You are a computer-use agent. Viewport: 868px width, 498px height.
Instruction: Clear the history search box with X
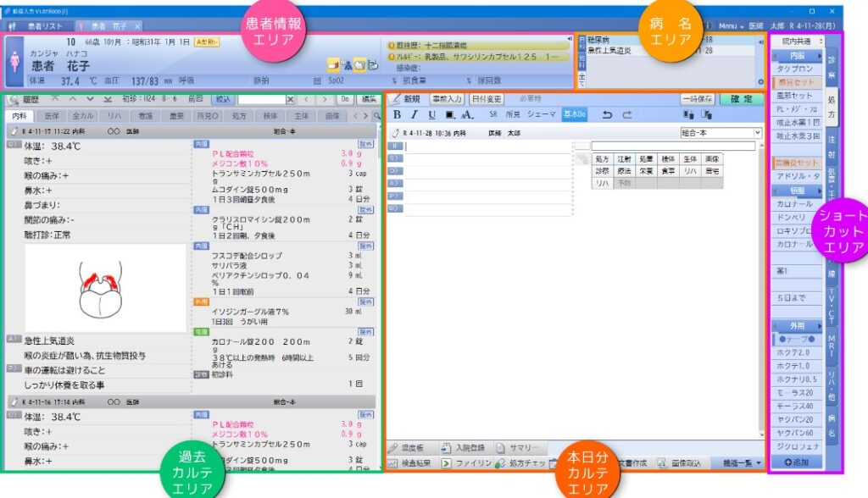pyautogui.click(x=291, y=99)
